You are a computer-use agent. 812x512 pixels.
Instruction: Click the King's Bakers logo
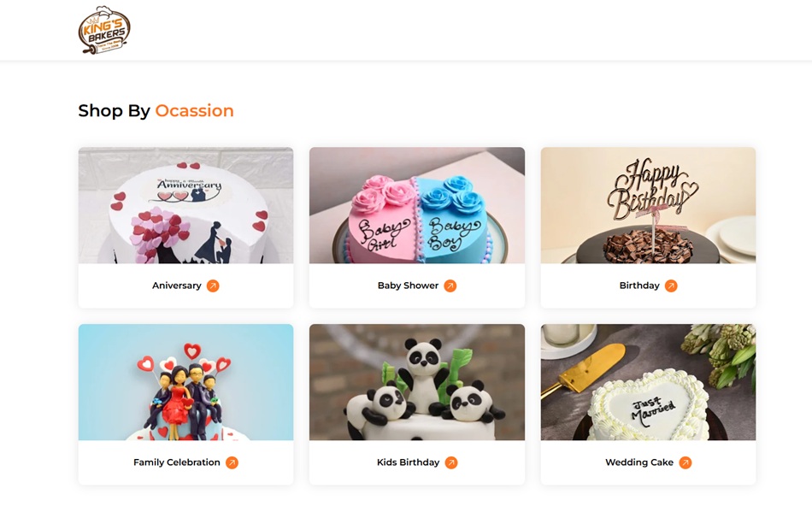(104, 30)
